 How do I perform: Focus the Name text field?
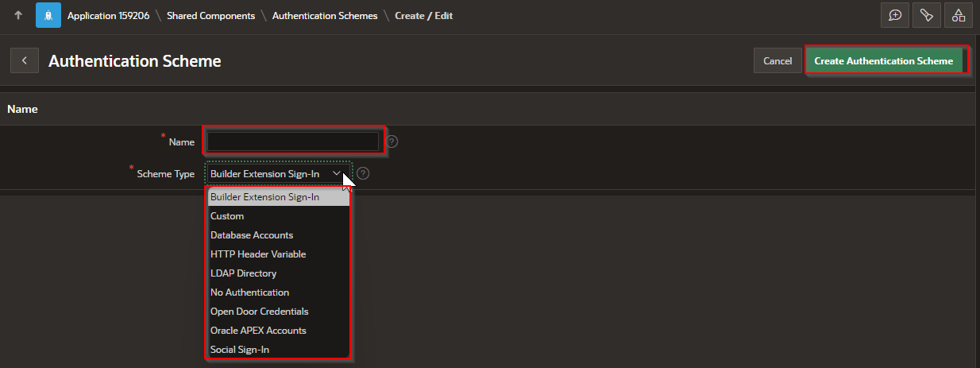[293, 141]
